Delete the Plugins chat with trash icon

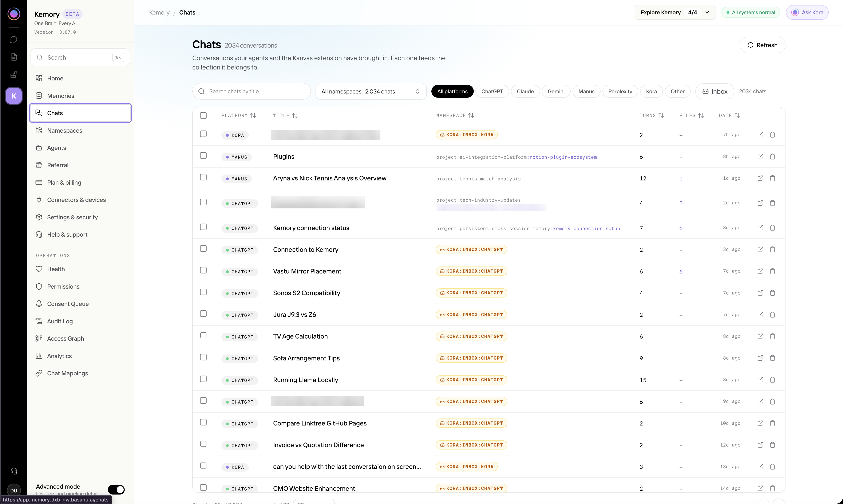point(772,157)
